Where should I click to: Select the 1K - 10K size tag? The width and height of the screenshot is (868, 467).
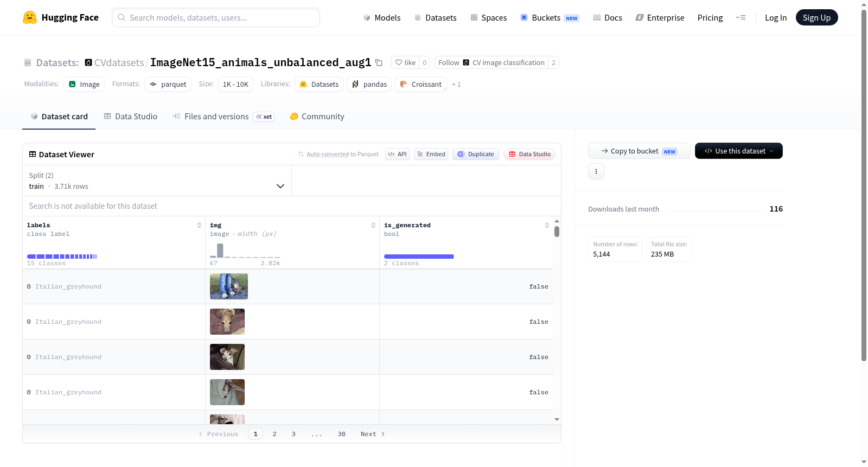point(235,84)
